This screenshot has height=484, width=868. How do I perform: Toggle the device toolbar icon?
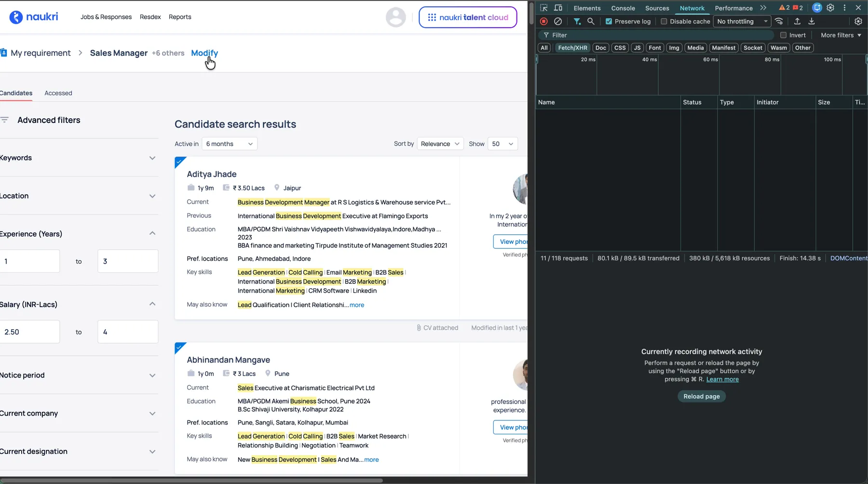click(558, 8)
